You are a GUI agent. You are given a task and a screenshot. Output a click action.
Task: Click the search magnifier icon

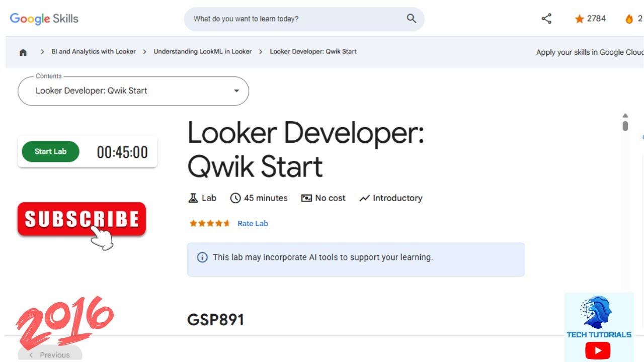(412, 19)
